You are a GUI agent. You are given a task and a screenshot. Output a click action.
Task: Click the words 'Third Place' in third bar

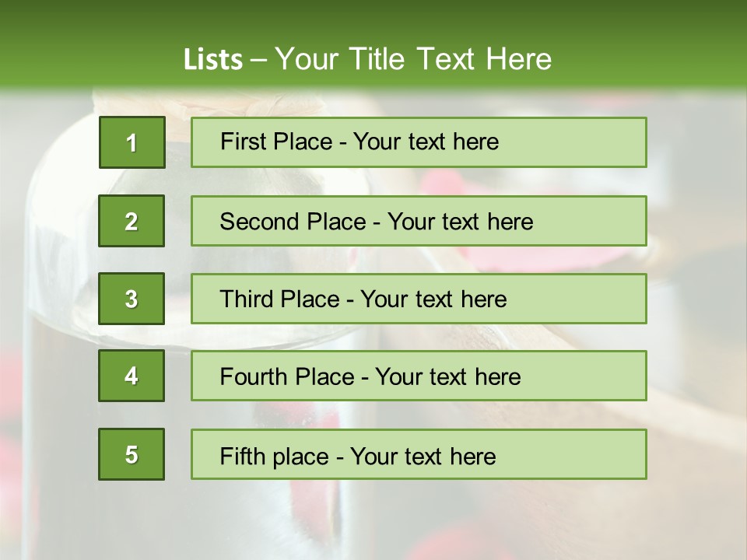(279, 299)
